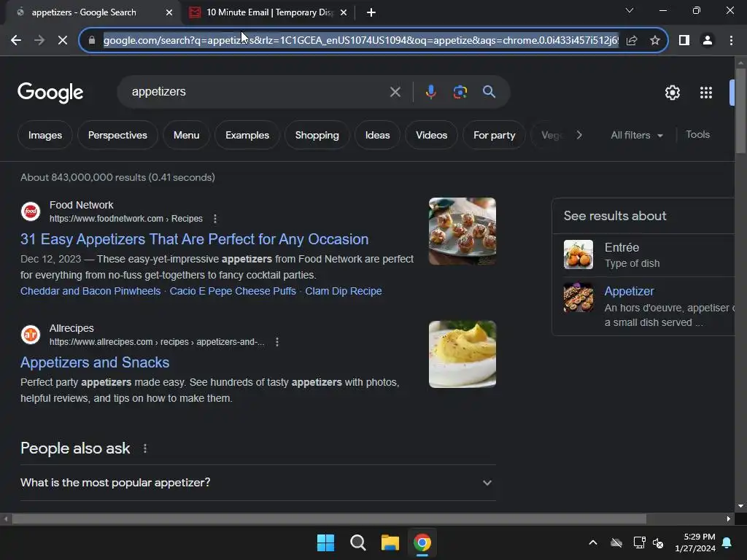Image resolution: width=747 pixels, height=560 pixels.
Task: Select the Ideas filter chip
Action: (x=377, y=135)
